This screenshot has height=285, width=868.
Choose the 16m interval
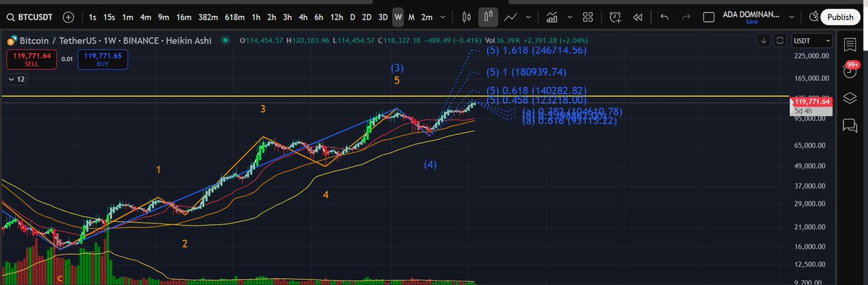[x=184, y=17]
